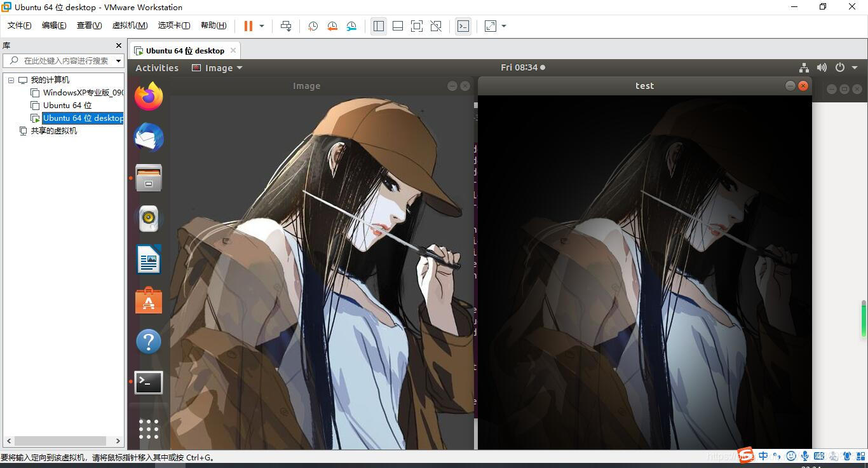Image resolution: width=868 pixels, height=468 pixels.
Task: Click the Ubuntu volume speaker icon
Action: click(x=822, y=67)
